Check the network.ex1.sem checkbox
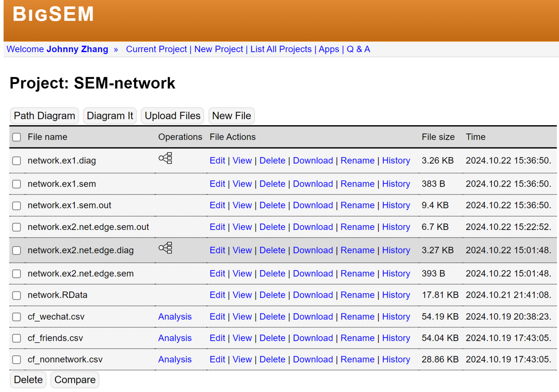Screen dimensions: 559x392 click(x=17, y=184)
